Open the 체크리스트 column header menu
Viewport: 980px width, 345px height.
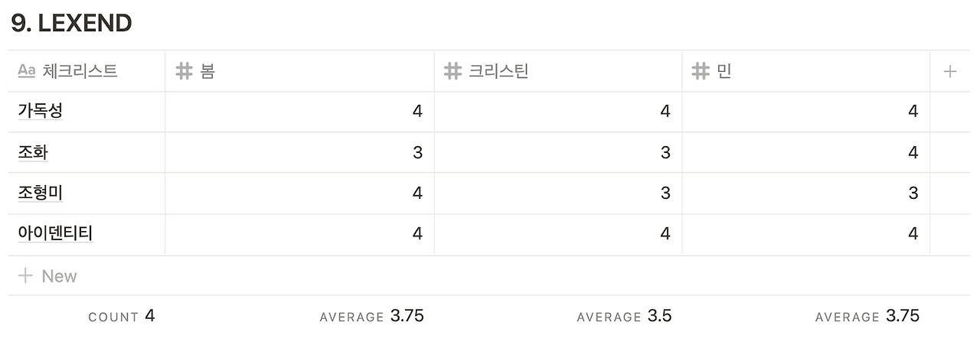(x=87, y=71)
